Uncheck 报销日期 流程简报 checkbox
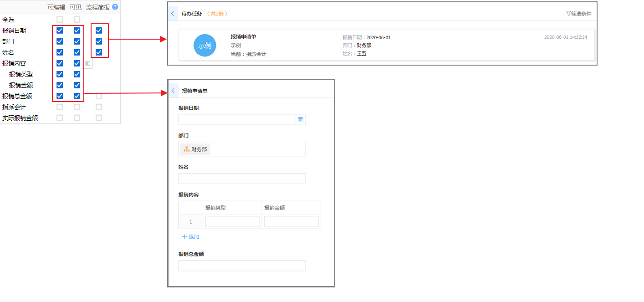The image size is (644, 302). [x=99, y=31]
